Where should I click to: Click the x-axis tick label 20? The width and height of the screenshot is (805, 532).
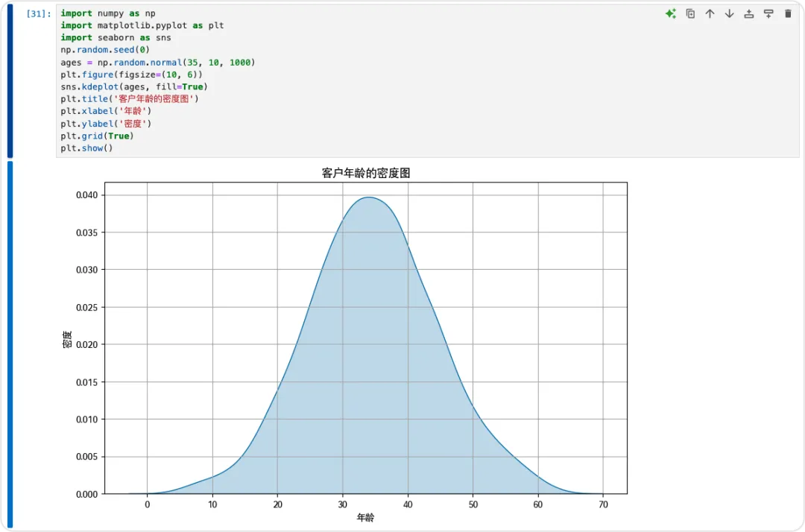278,504
